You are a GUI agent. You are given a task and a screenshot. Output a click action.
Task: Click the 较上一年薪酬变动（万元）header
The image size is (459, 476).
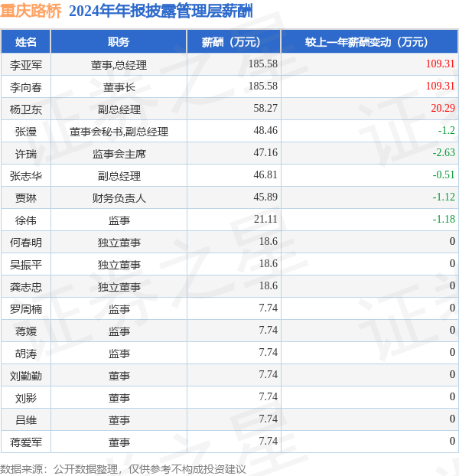click(369, 42)
